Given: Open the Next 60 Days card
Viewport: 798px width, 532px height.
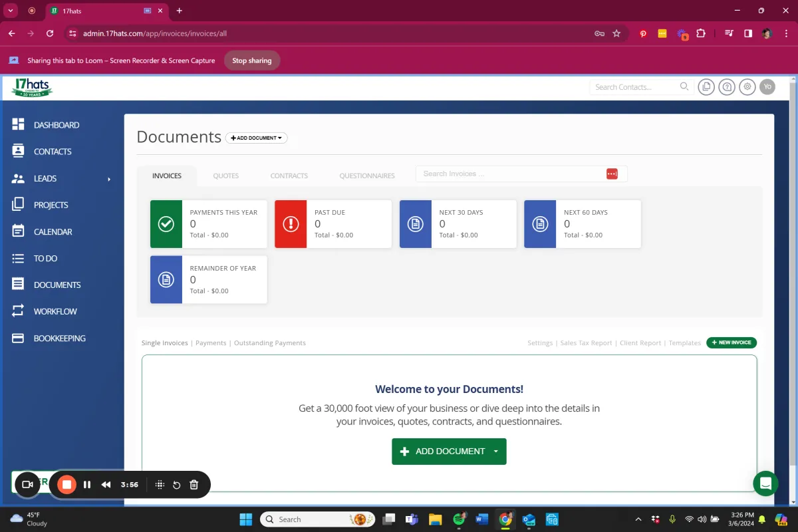Looking at the screenshot, I should [x=583, y=224].
